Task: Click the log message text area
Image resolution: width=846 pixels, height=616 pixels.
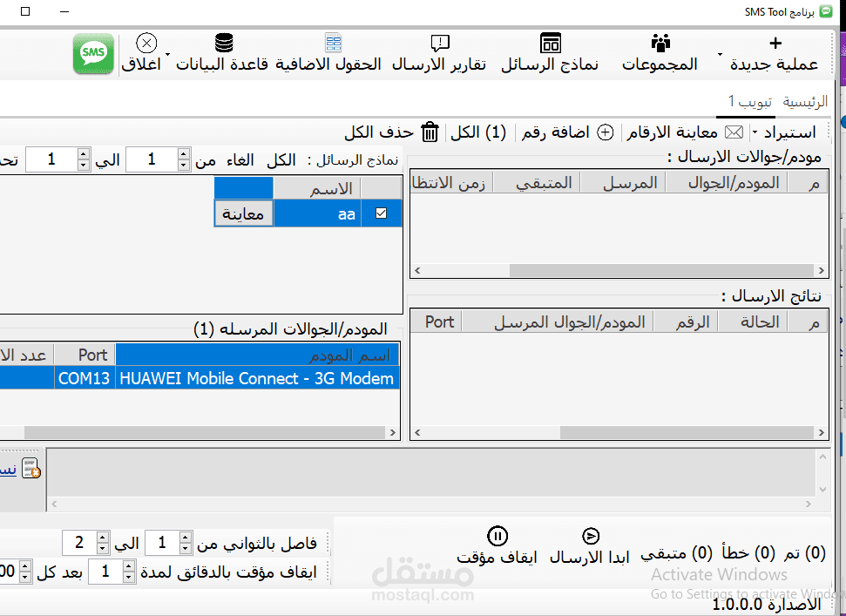Action: 431,473
